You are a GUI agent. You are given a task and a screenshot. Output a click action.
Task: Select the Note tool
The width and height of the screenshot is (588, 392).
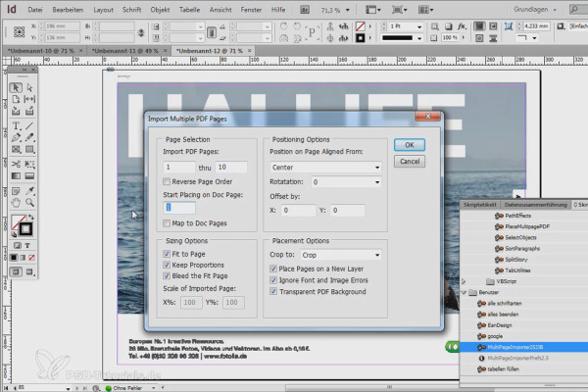(x=16, y=191)
